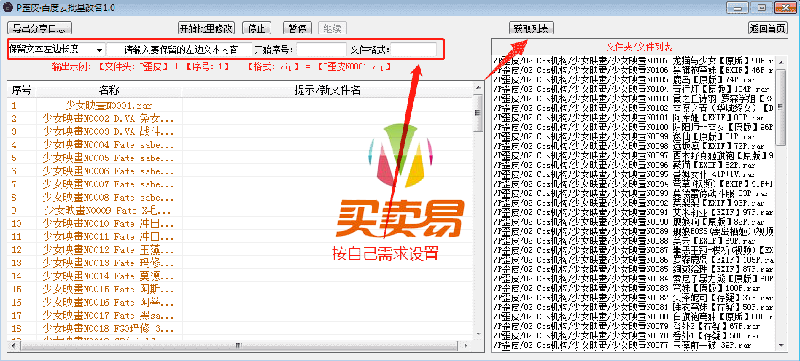Select row 1 少女映画X0001.rar
The height and width of the screenshot is (361, 800).
point(241,106)
